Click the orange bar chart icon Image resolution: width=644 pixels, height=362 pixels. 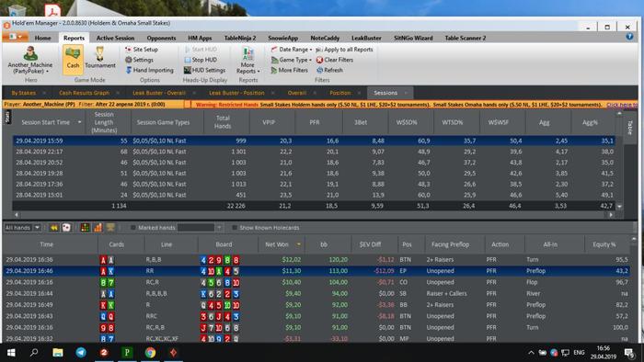pos(98,228)
